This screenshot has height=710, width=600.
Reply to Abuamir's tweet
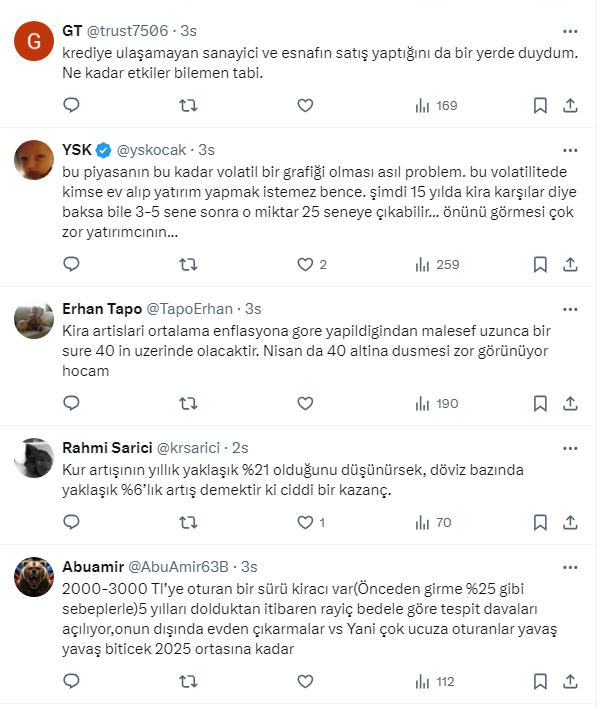point(71,682)
